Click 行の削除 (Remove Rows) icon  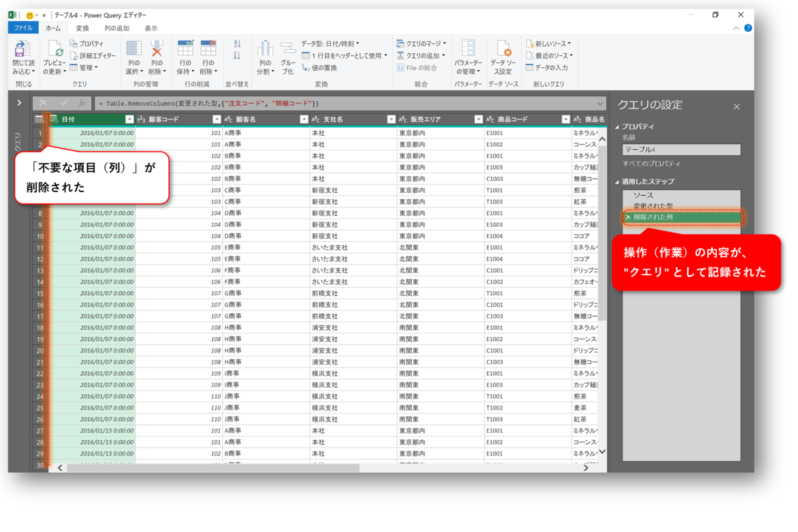click(208, 49)
